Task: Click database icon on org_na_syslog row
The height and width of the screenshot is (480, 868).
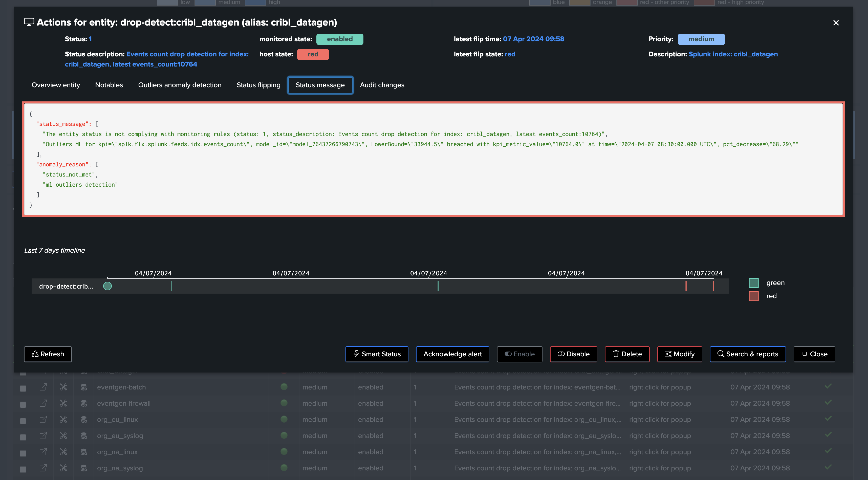Action: (84, 468)
